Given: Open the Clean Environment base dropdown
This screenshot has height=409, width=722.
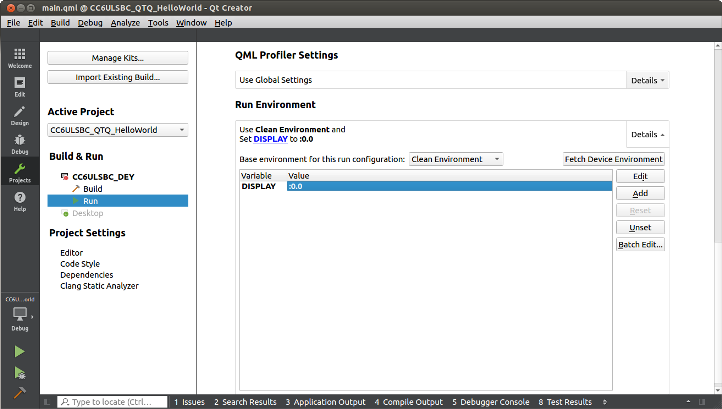Looking at the screenshot, I should point(456,159).
